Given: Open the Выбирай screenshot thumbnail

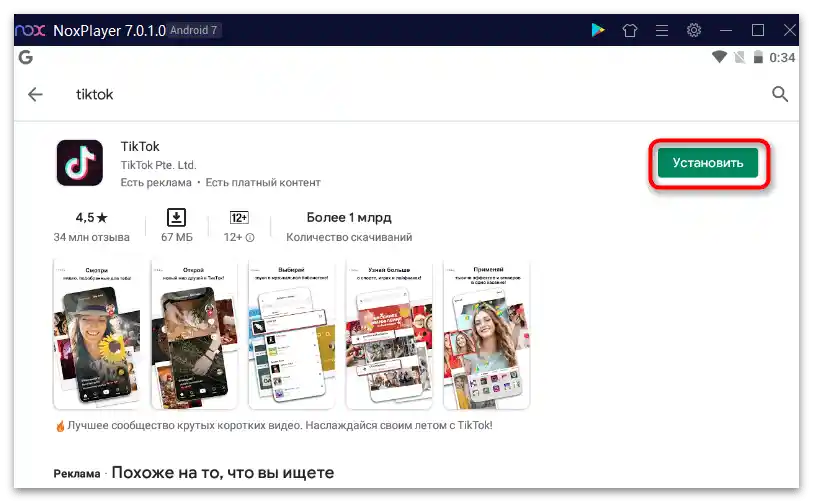Looking at the screenshot, I should coord(291,334).
